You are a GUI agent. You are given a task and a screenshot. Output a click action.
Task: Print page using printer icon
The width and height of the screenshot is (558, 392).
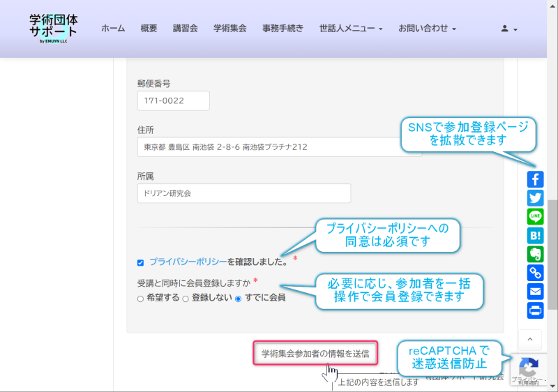pyautogui.click(x=535, y=310)
